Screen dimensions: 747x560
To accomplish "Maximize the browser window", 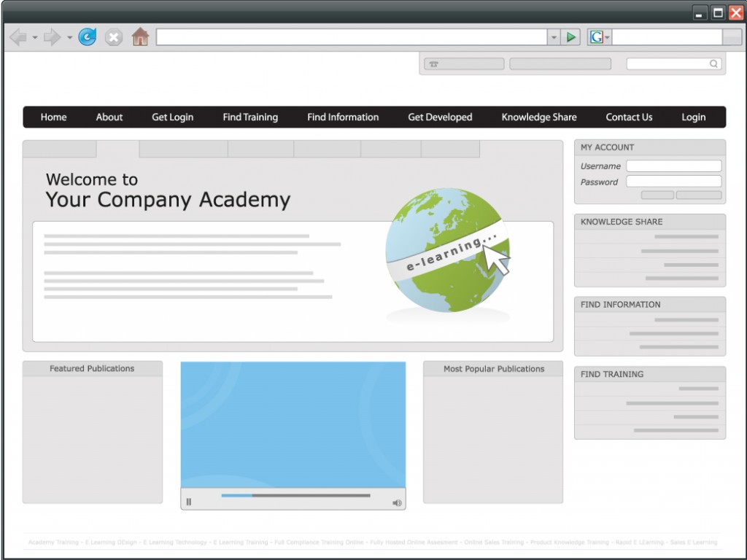I will [x=718, y=13].
